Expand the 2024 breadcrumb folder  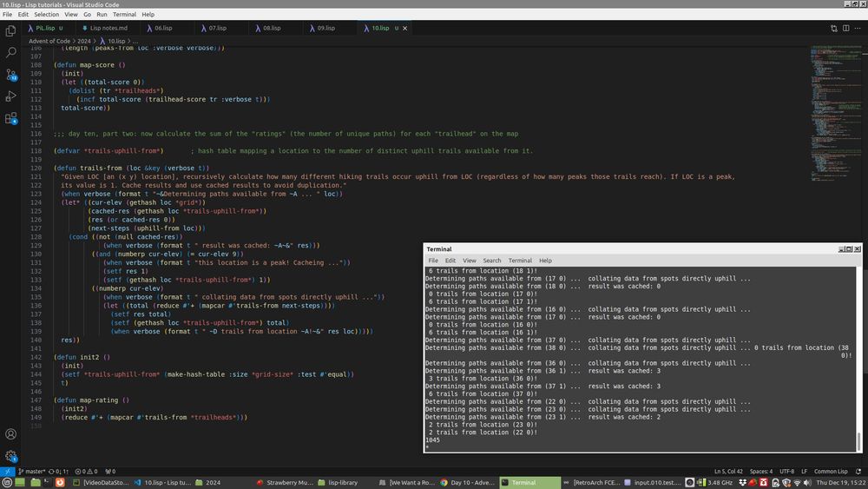click(86, 41)
